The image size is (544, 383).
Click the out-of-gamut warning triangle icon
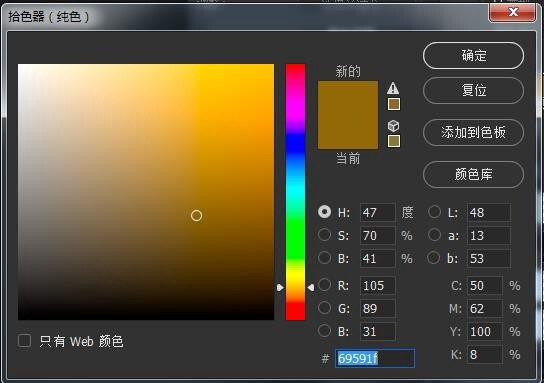pos(393,88)
